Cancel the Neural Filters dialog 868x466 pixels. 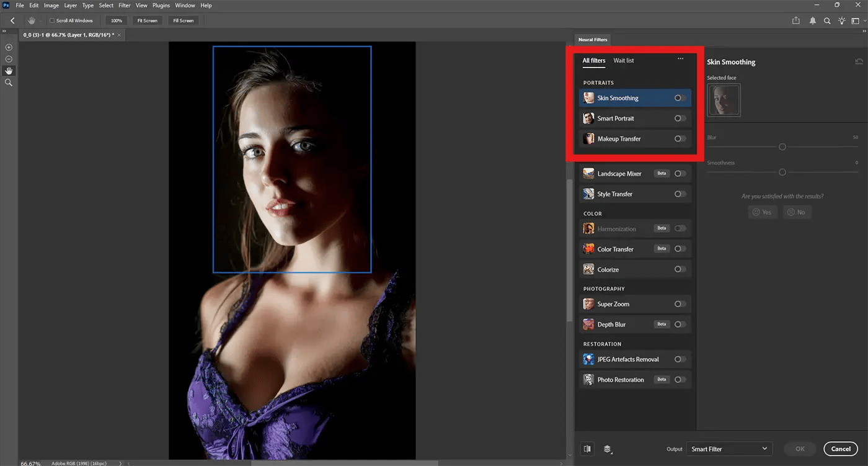click(841, 449)
